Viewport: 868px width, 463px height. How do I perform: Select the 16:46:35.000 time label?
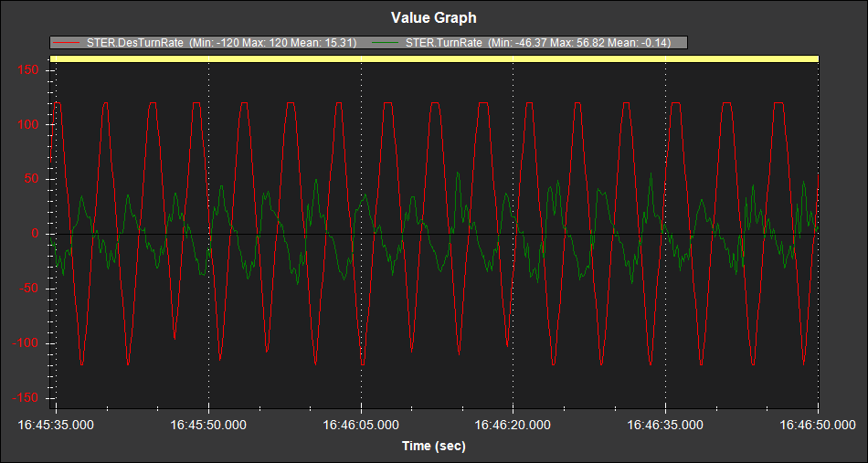tap(665, 425)
